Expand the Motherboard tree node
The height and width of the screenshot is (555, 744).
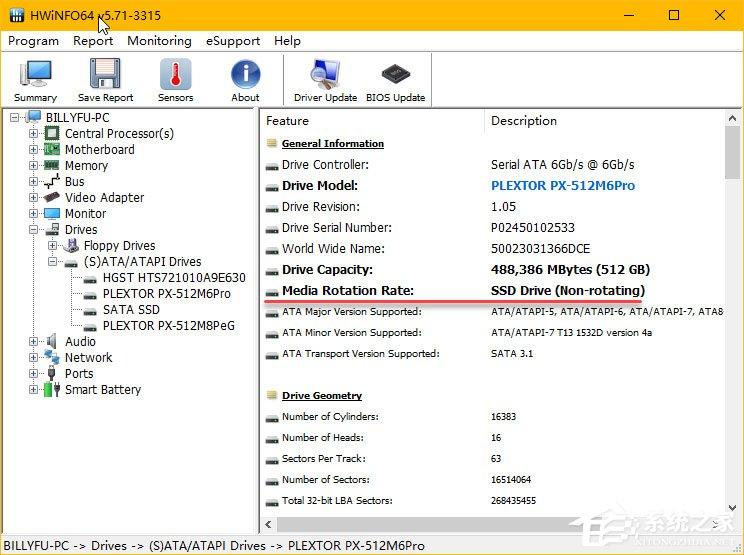coord(34,150)
